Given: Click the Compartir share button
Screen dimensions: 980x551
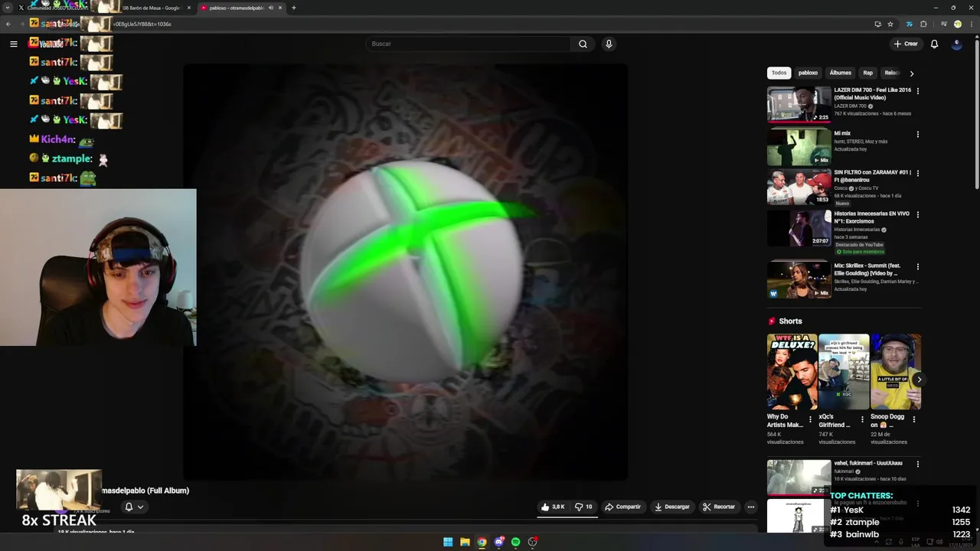Looking at the screenshot, I should pos(622,507).
